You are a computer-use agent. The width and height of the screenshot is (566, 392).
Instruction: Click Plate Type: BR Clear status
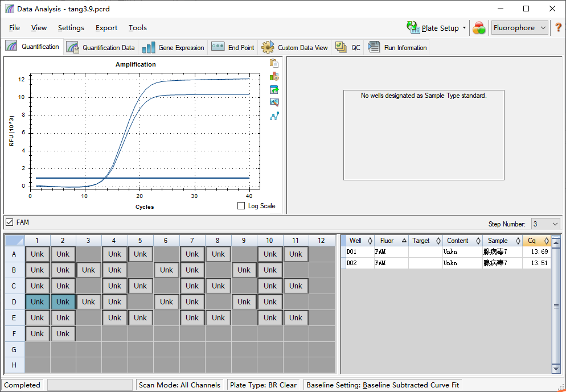263,385
